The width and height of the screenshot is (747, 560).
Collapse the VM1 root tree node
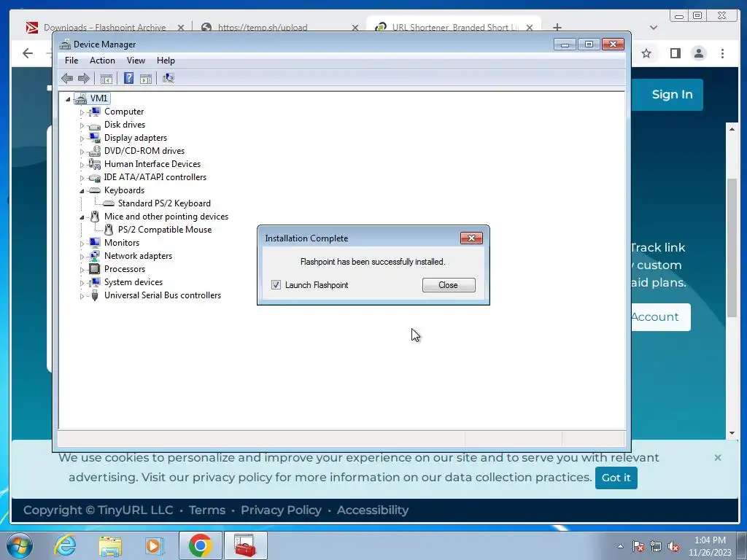click(68, 99)
